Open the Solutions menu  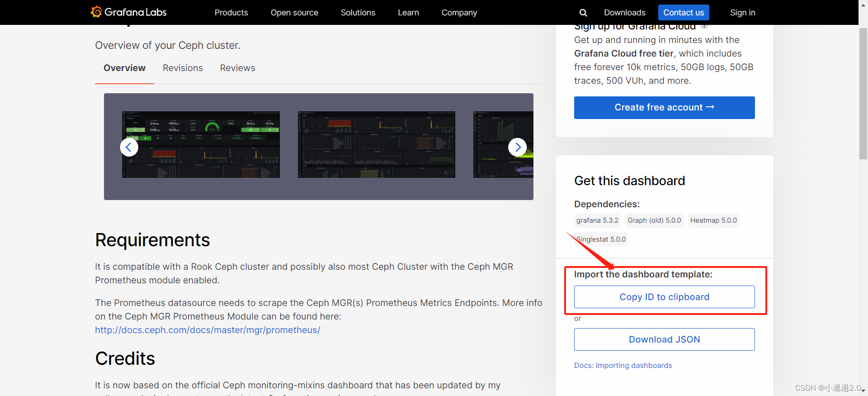tap(358, 13)
